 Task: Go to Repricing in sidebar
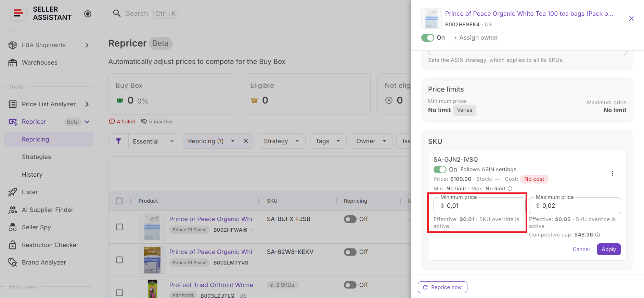click(x=49, y=139)
